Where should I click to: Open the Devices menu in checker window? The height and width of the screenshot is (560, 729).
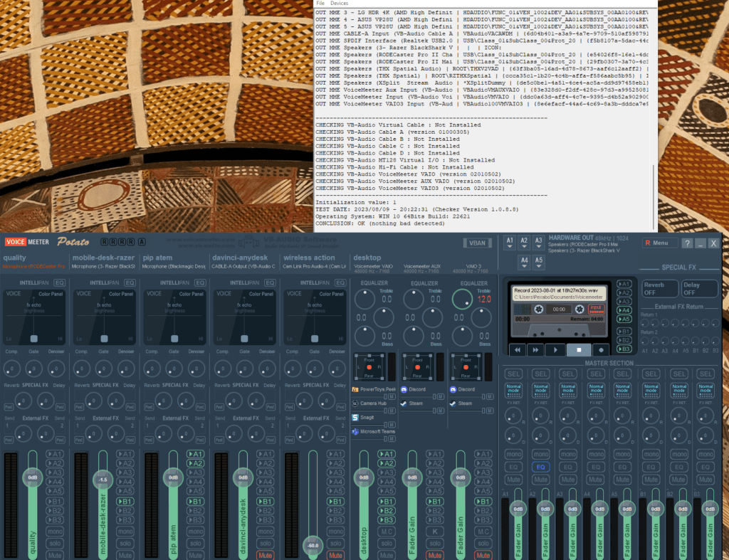339,4
